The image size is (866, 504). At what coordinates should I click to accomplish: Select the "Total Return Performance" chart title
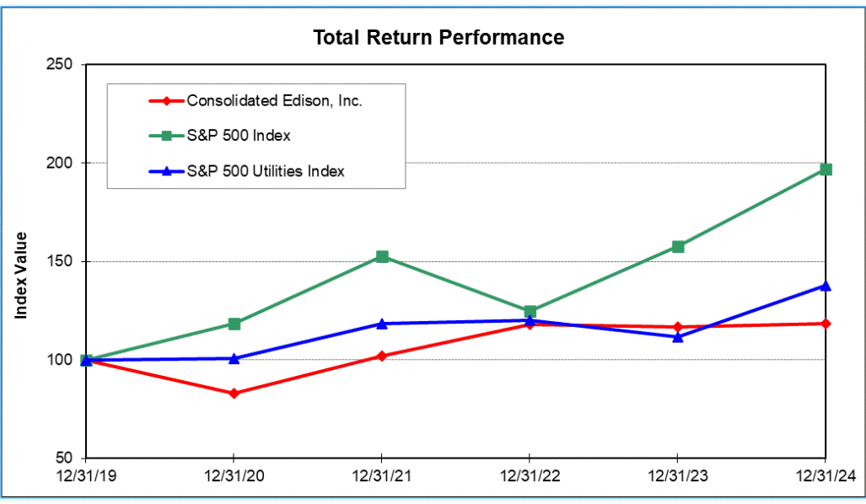438,38
